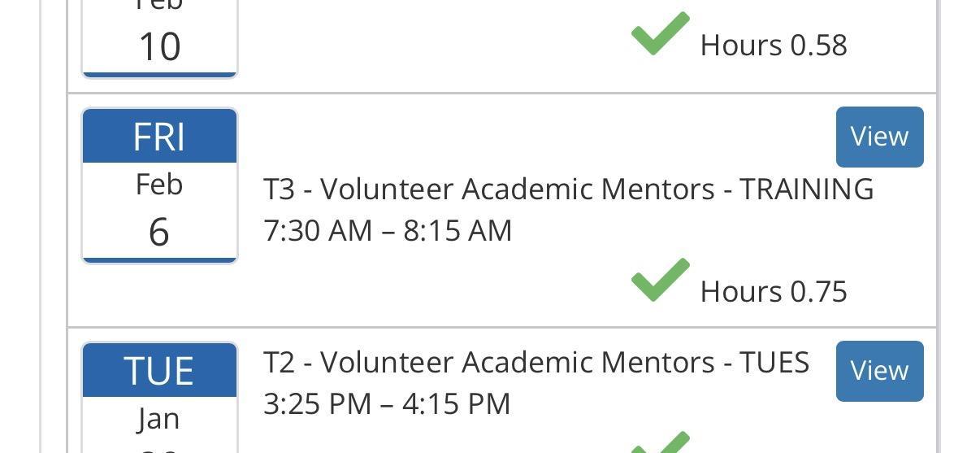Click the 7:30 AM – 8:15 AM time

388,231
